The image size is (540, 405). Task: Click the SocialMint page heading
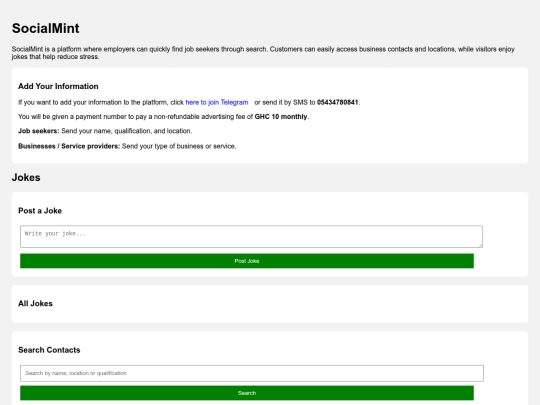coord(45,28)
